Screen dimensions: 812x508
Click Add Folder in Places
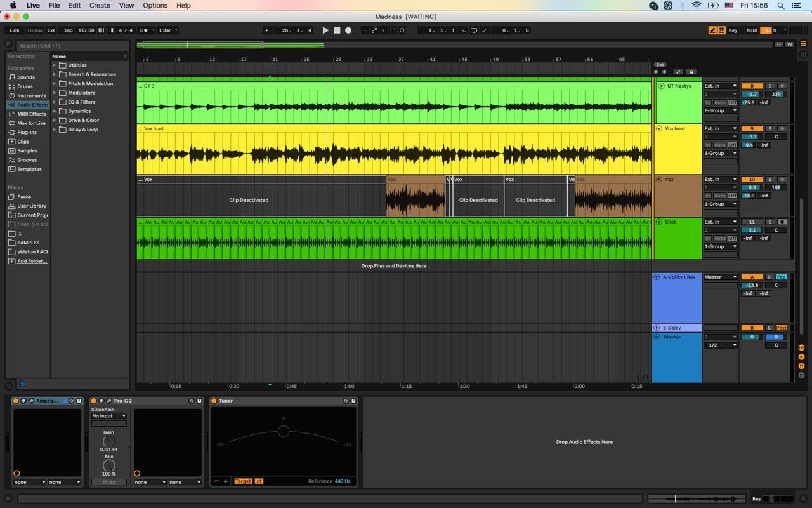(32, 261)
